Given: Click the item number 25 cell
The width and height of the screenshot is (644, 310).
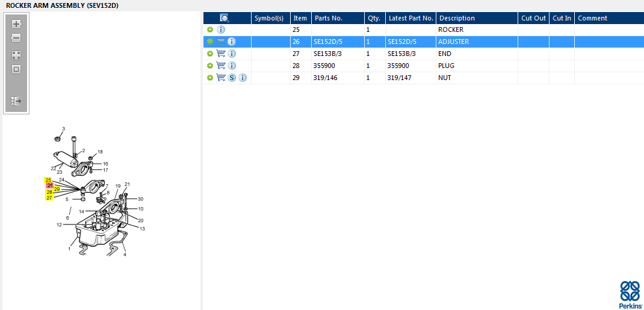Looking at the screenshot, I should coord(301,29).
